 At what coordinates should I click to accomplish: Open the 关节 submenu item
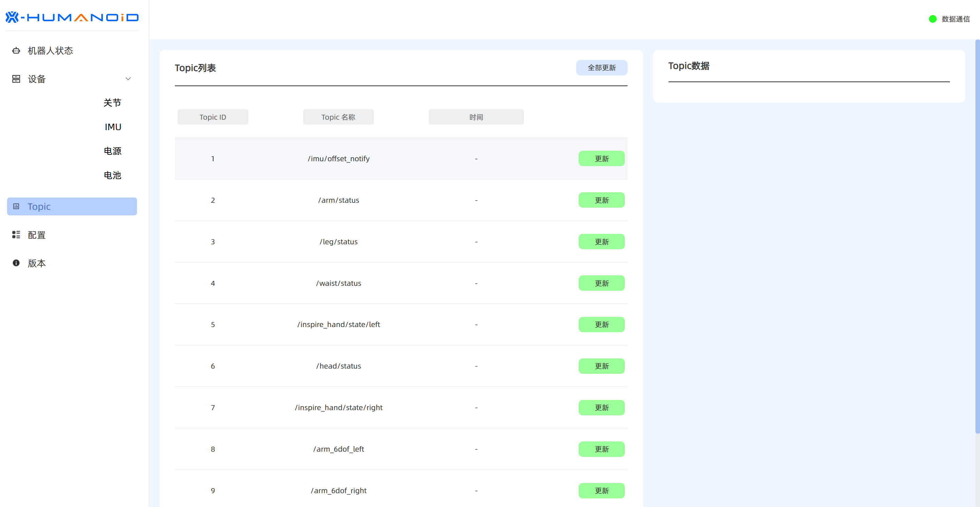coord(112,103)
